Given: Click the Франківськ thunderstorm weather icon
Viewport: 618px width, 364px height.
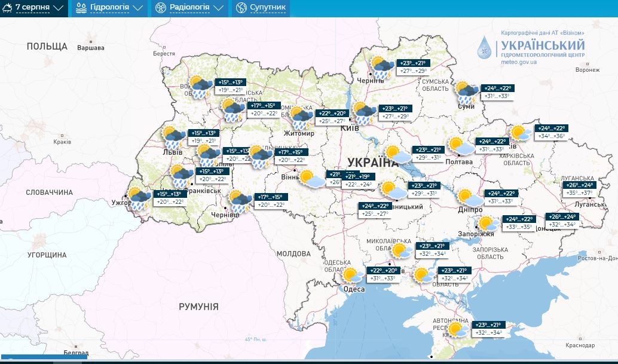Looking at the screenshot, I should tap(182, 176).
